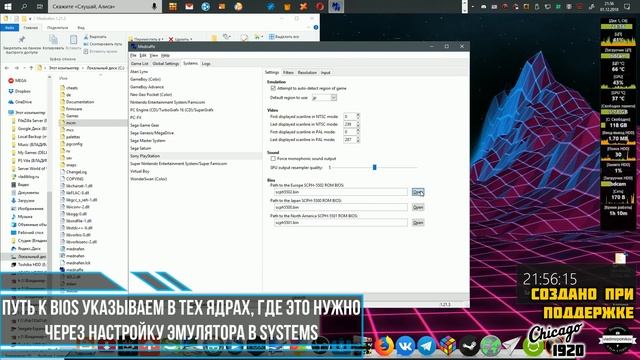Launch the Rubik's cube app from the dock
640x360 pixels.
pos(448,346)
